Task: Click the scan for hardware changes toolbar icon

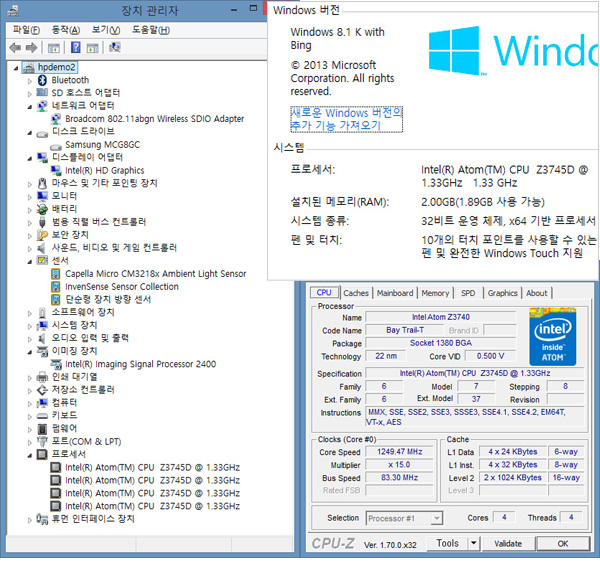Action: coord(115,47)
